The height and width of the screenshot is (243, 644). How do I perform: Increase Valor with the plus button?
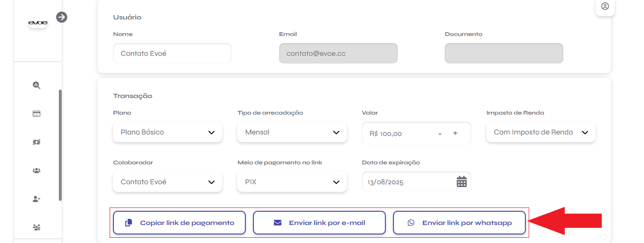pos(455,133)
